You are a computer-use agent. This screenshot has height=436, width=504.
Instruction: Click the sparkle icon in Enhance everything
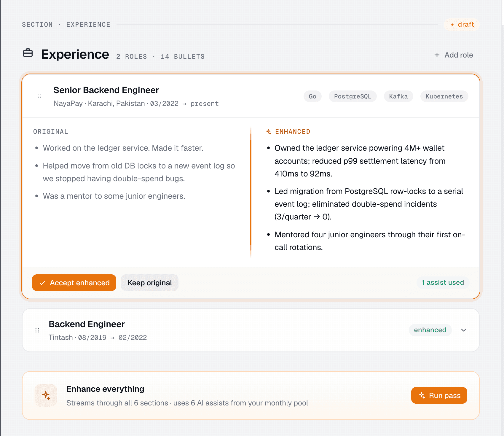coord(46,395)
